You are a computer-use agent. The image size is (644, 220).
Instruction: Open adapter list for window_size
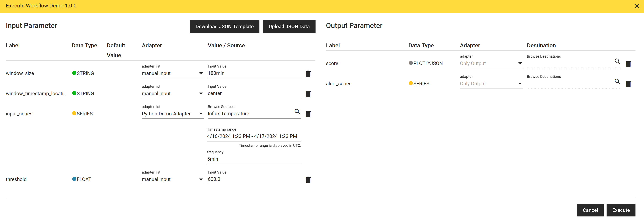pos(173,73)
